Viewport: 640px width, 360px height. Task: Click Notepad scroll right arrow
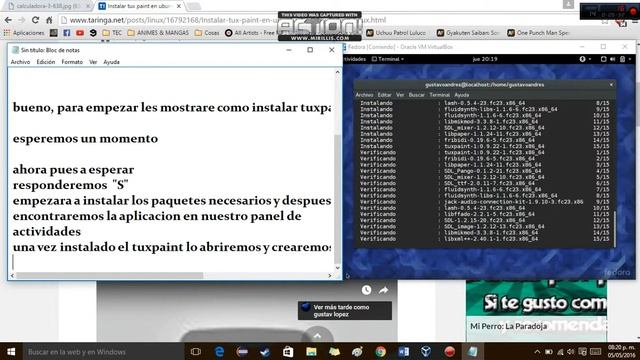[330, 276]
